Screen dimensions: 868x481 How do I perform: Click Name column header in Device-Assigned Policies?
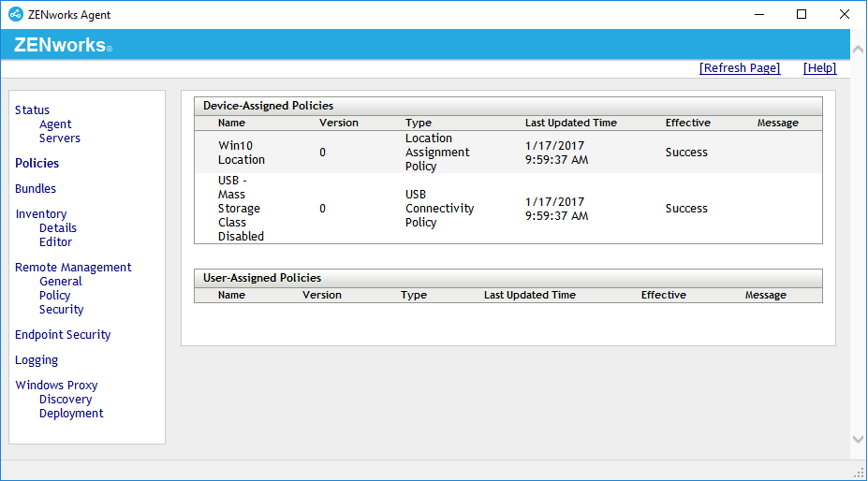point(231,123)
